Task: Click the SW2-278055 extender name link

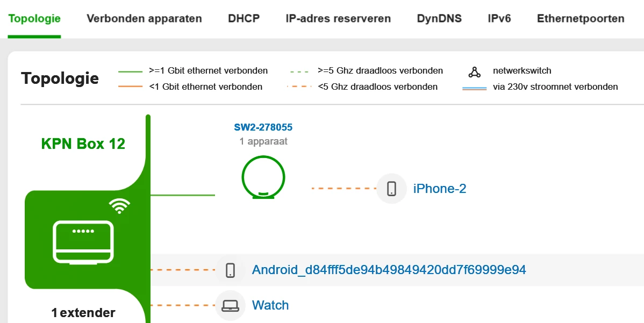Action: click(263, 127)
